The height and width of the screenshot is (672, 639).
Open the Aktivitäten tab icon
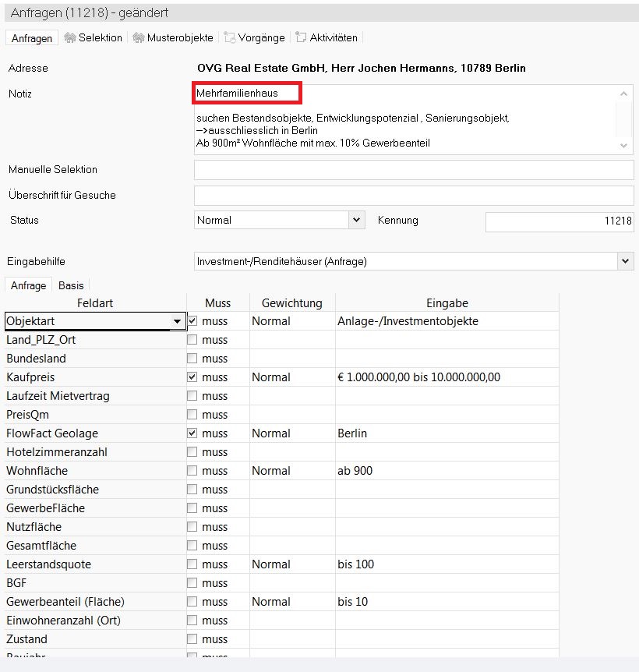[301, 37]
